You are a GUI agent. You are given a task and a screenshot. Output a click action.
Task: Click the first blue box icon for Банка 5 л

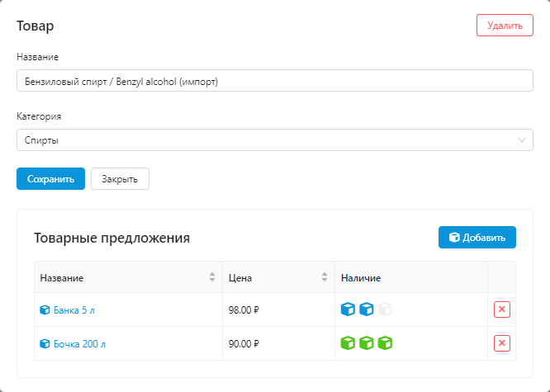tap(348, 309)
